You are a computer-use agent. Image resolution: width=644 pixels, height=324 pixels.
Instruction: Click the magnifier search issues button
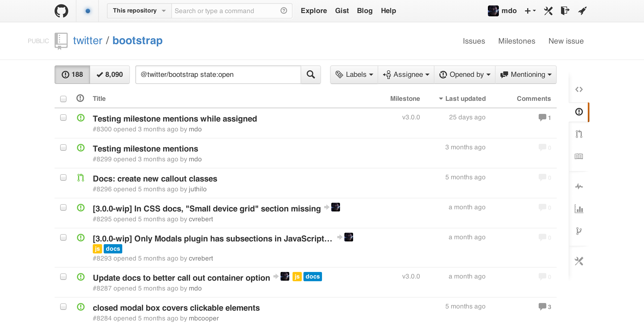[x=311, y=74]
